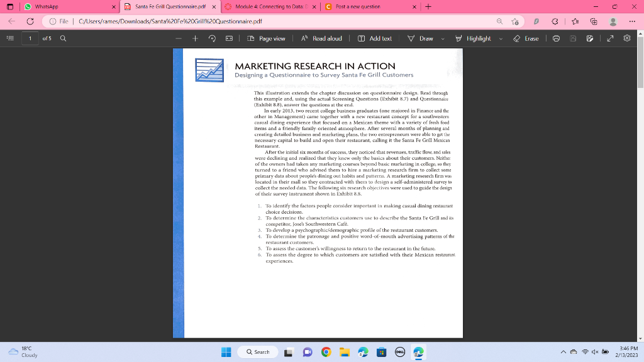The width and height of the screenshot is (644, 362).
Task: Click the leaf-shaped toolbar icon beside the address bar
Action: 536,21
